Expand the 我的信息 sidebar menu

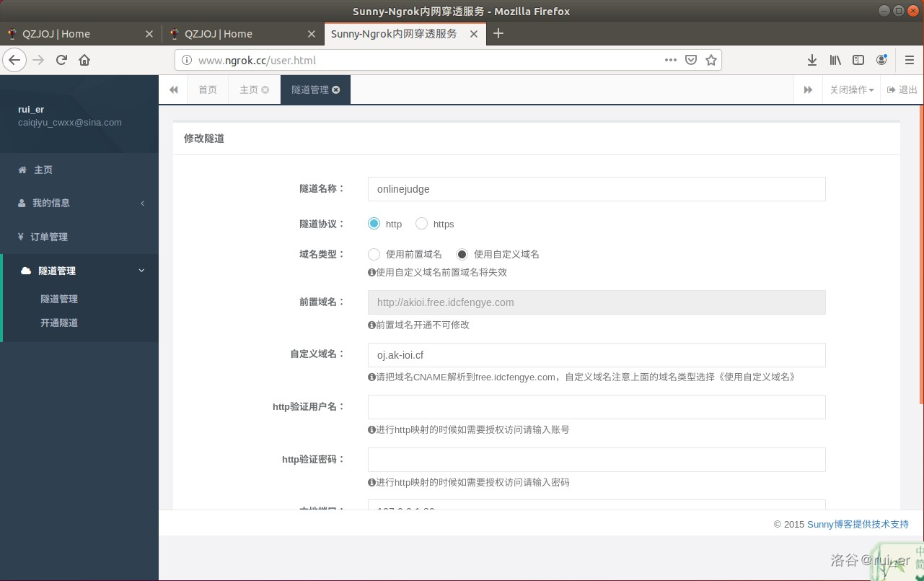[x=79, y=204]
